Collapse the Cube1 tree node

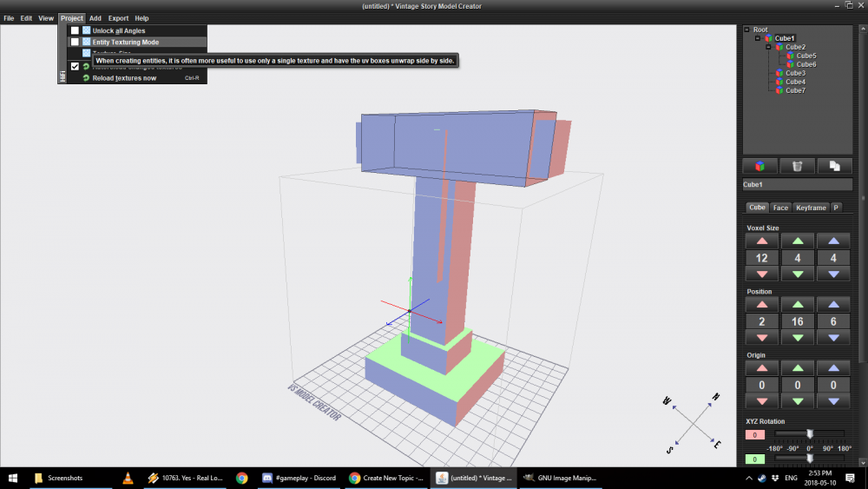pyautogui.click(x=758, y=38)
